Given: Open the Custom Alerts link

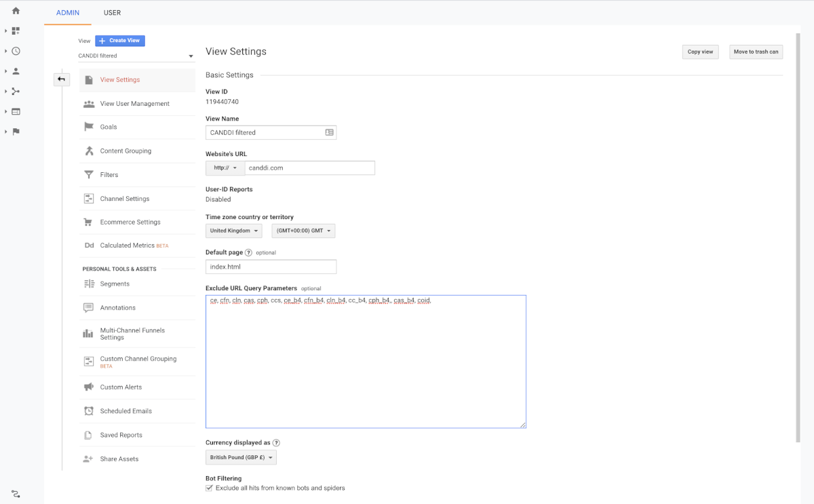Looking at the screenshot, I should [121, 387].
